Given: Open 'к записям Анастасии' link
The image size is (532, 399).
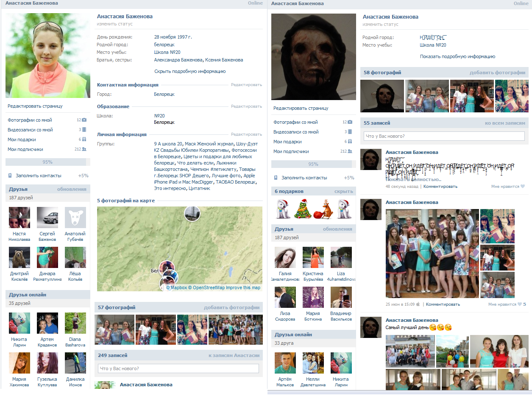Looking at the screenshot, I should [234, 355].
